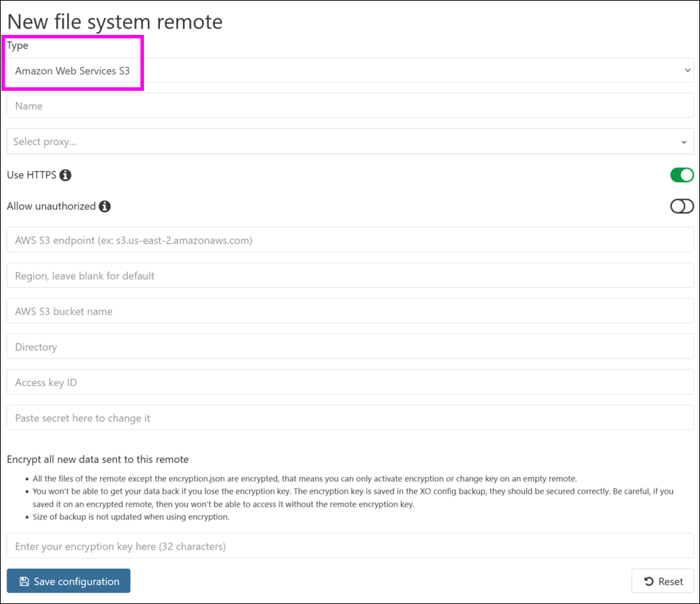This screenshot has width=700, height=604.
Task: Reset the remote form
Action: [x=663, y=581]
